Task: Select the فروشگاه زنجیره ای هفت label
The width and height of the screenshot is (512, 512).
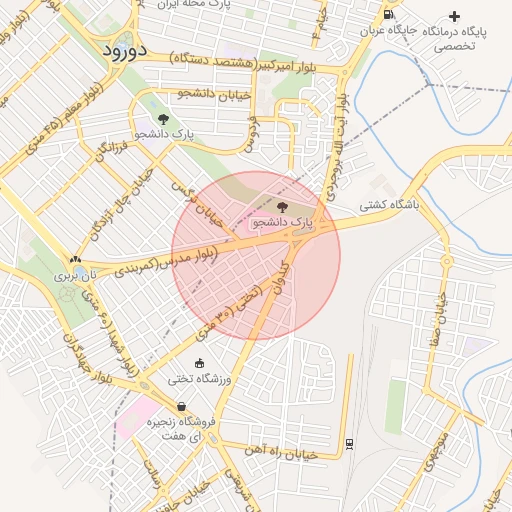Action: [181, 429]
